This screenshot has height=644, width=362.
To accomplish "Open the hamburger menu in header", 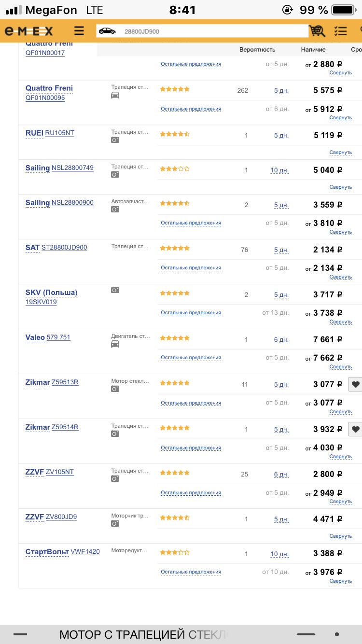I will (79, 31).
